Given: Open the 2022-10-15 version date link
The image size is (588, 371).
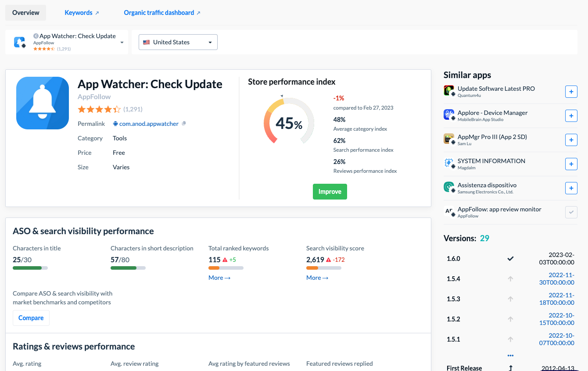Looking at the screenshot, I should (x=557, y=319).
